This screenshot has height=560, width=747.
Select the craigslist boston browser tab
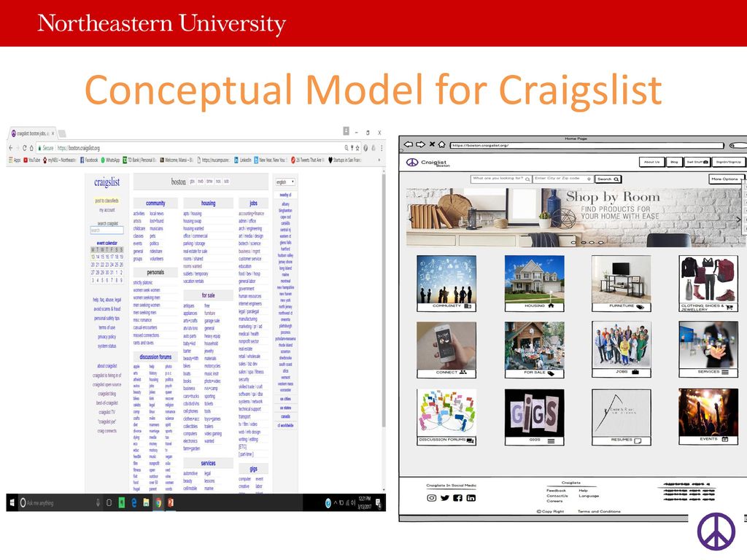(32, 133)
